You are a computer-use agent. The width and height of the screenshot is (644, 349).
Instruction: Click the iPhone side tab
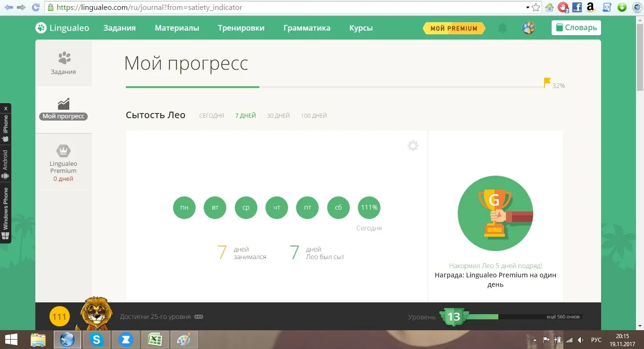[6, 129]
